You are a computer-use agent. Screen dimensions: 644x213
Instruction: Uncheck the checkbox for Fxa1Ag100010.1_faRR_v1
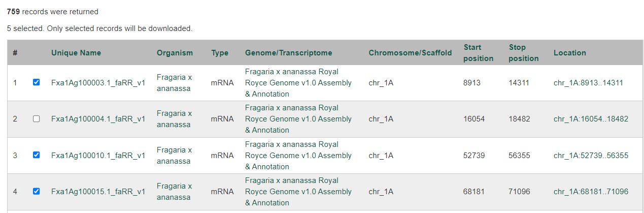point(36,155)
